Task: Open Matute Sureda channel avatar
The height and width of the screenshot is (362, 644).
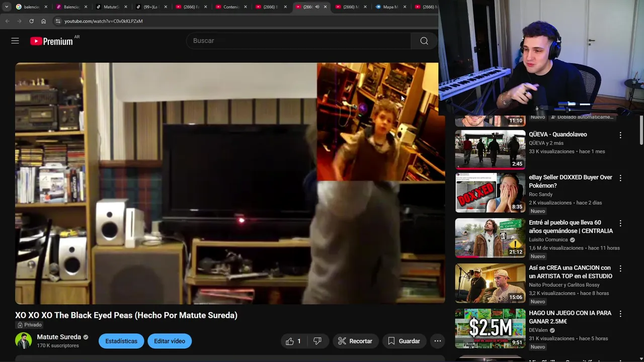Action: [x=23, y=341]
